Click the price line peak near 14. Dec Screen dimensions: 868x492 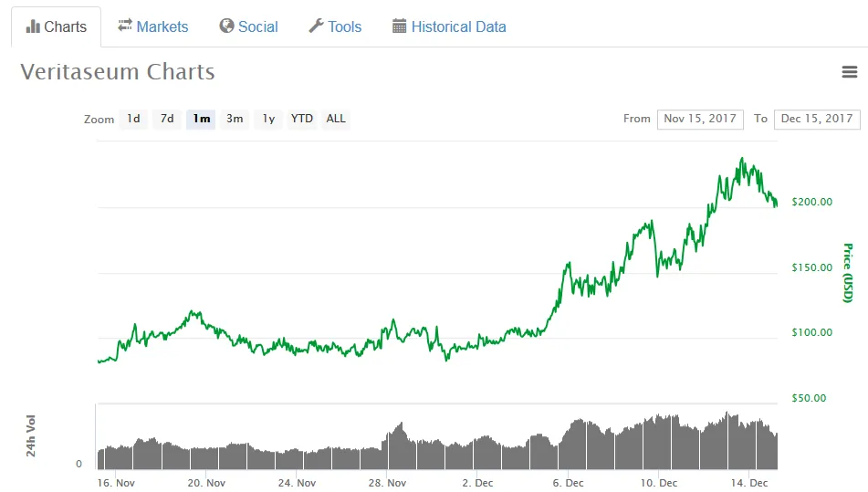coord(742,160)
